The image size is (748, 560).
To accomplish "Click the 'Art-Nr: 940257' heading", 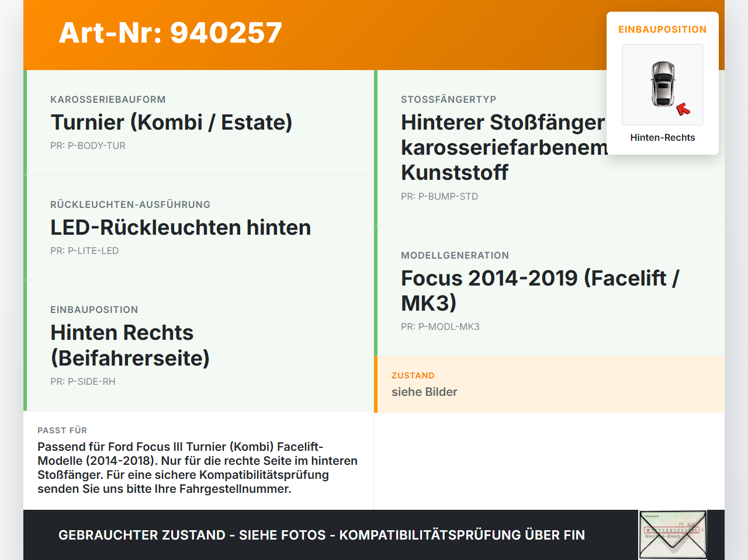I will coord(171,33).
